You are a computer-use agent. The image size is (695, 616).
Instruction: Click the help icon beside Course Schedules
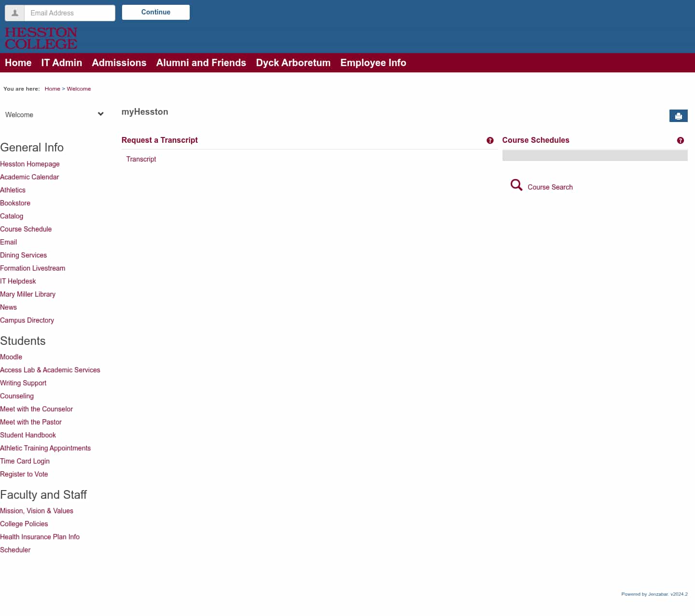(x=681, y=140)
